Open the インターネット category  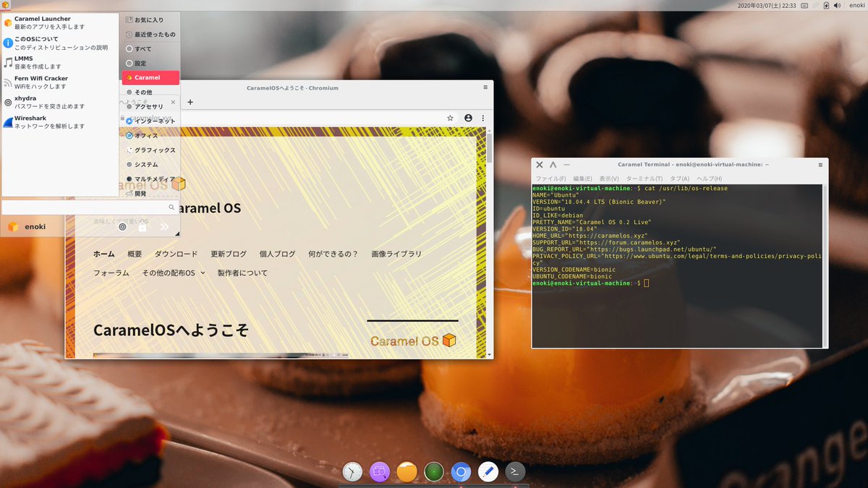point(150,121)
